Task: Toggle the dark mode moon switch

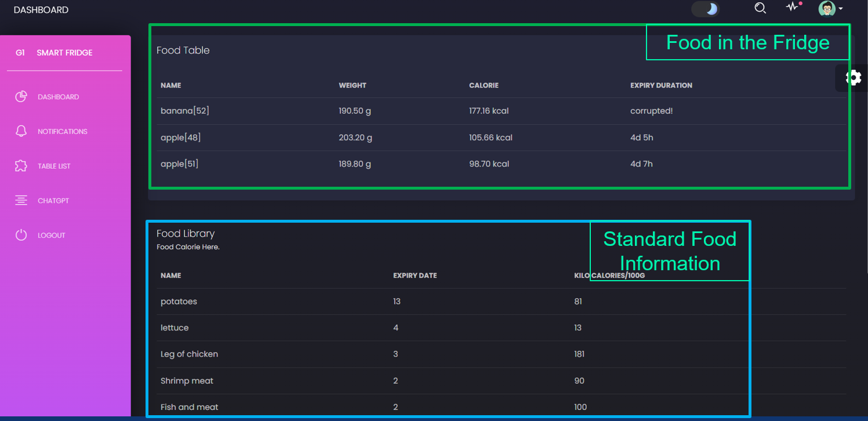Action: click(x=705, y=9)
